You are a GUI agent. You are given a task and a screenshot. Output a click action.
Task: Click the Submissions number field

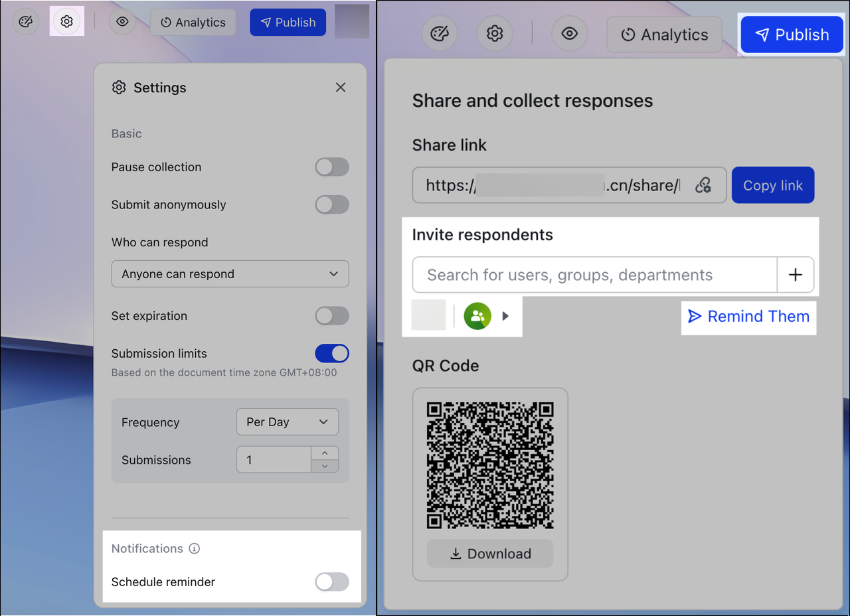point(274,460)
